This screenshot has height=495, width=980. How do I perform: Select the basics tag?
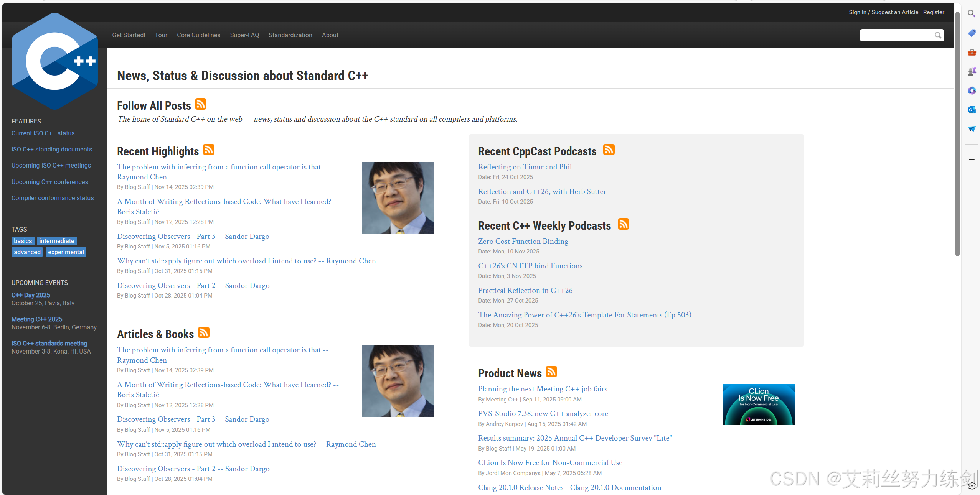(x=23, y=241)
